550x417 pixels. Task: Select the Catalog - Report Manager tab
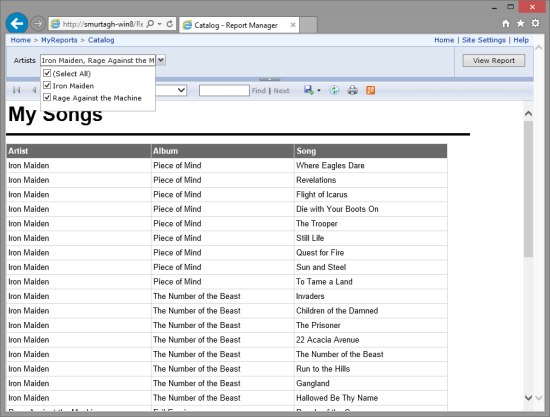(x=239, y=25)
